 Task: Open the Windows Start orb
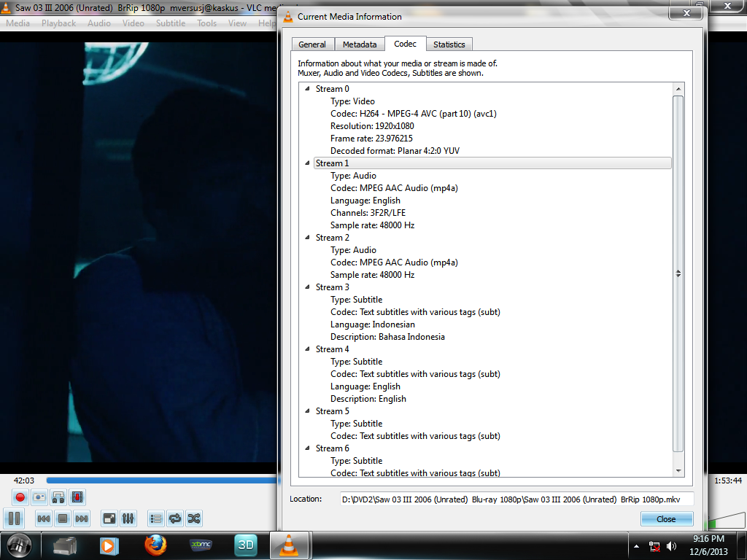[18, 545]
